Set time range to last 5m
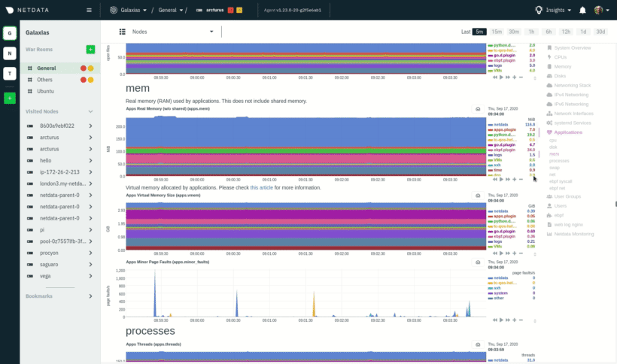Image resolution: width=617 pixels, height=364 pixels. (479, 32)
